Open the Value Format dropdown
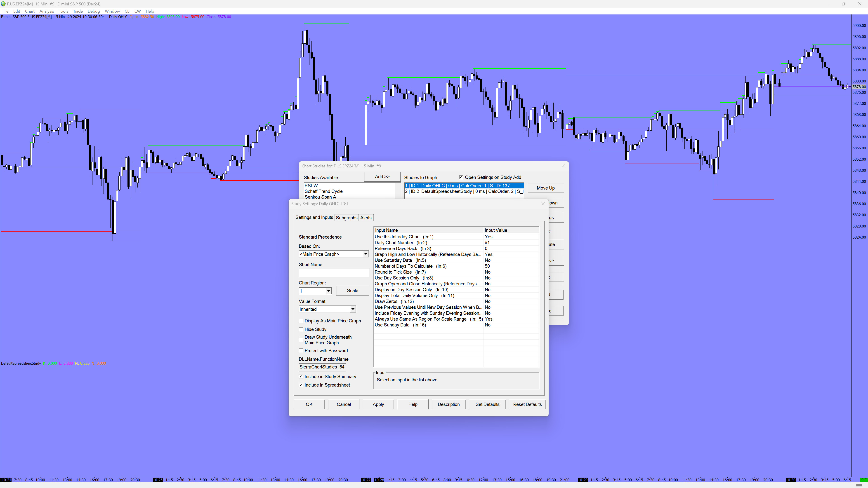The image size is (868, 488). [353, 309]
